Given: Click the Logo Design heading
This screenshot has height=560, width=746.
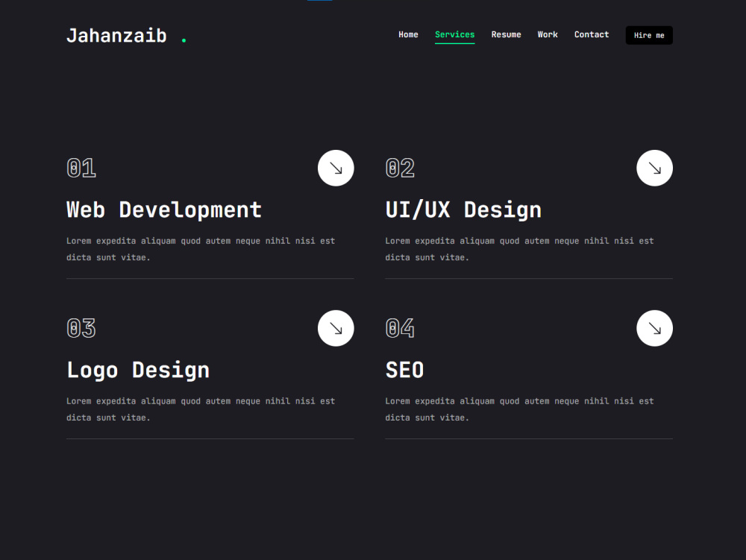Looking at the screenshot, I should click(138, 371).
